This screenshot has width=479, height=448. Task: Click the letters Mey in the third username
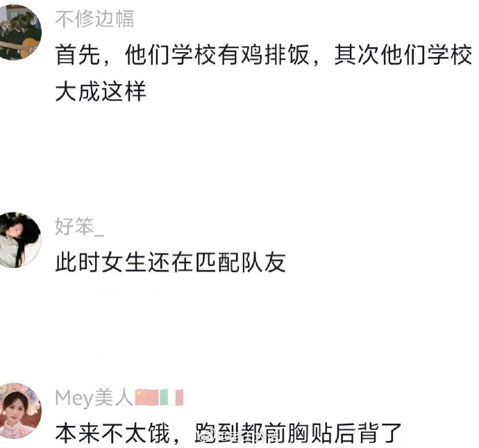[x=74, y=398]
